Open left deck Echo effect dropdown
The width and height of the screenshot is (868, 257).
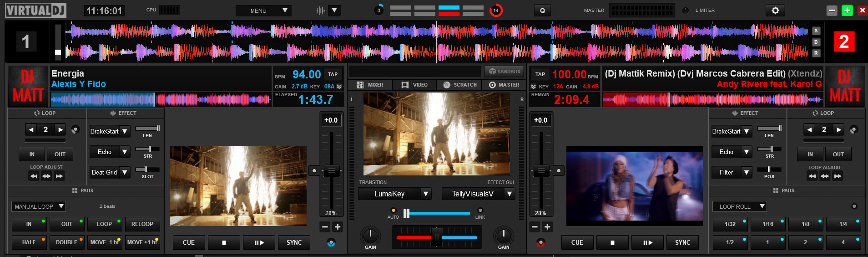click(110, 152)
